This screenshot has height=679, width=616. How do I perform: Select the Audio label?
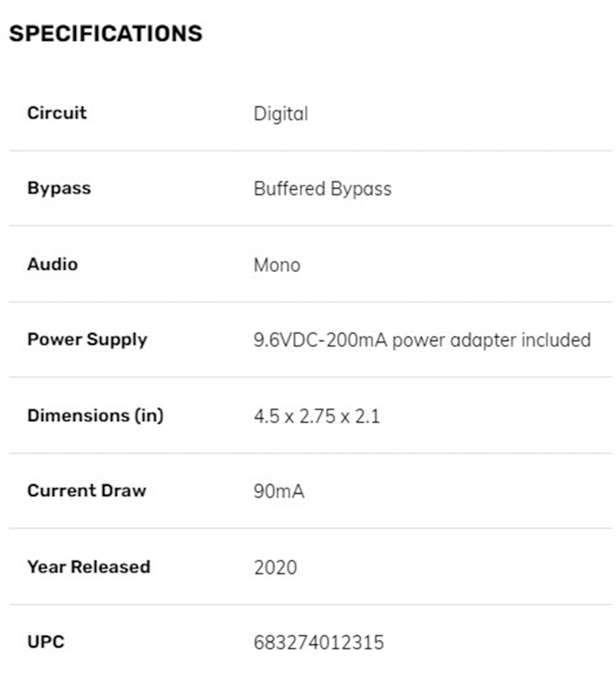[x=52, y=264]
